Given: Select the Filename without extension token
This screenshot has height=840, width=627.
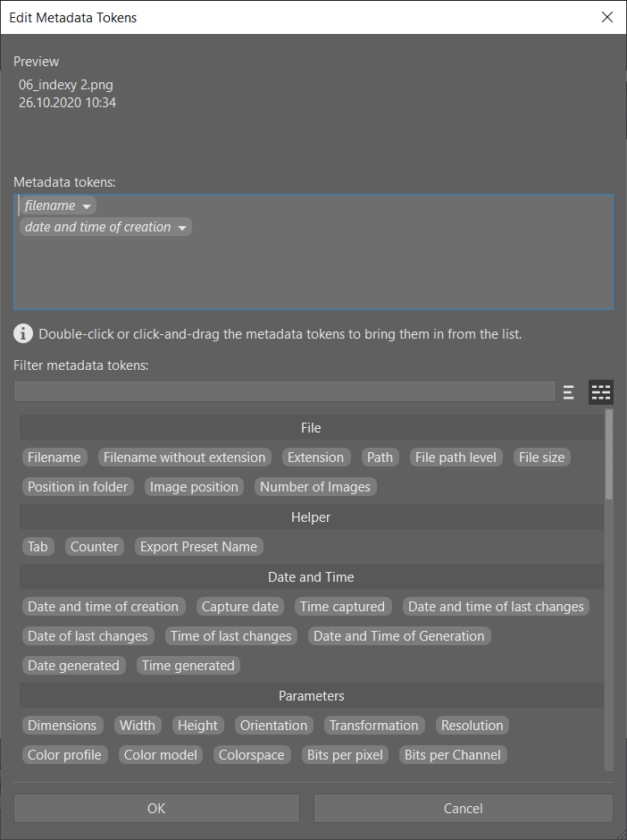Looking at the screenshot, I should (185, 458).
